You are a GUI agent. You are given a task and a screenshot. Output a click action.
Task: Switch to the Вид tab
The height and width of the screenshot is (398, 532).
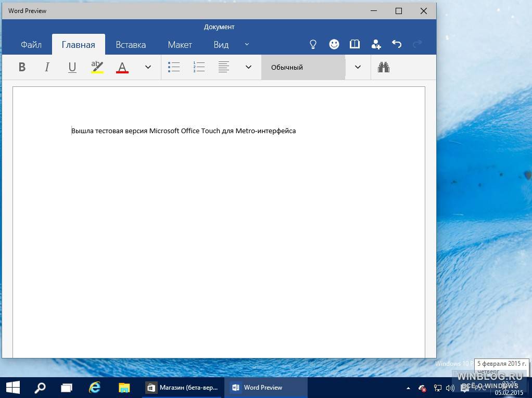(221, 45)
